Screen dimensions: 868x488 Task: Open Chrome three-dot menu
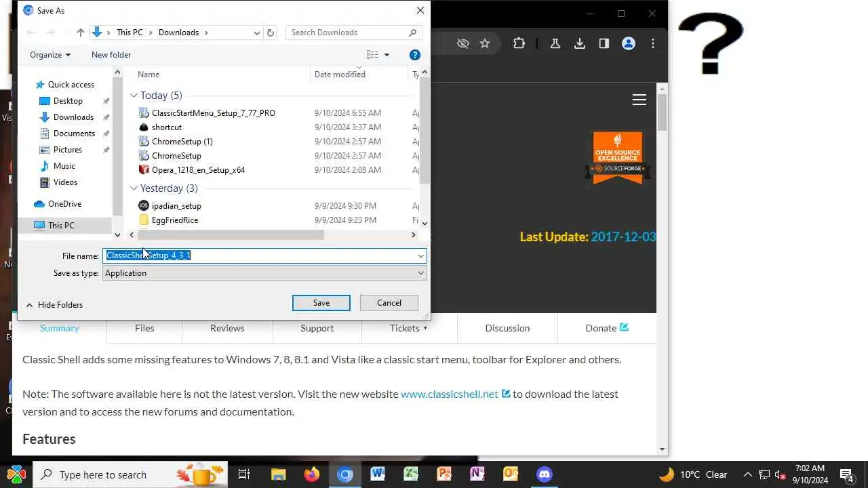pyautogui.click(x=653, y=43)
